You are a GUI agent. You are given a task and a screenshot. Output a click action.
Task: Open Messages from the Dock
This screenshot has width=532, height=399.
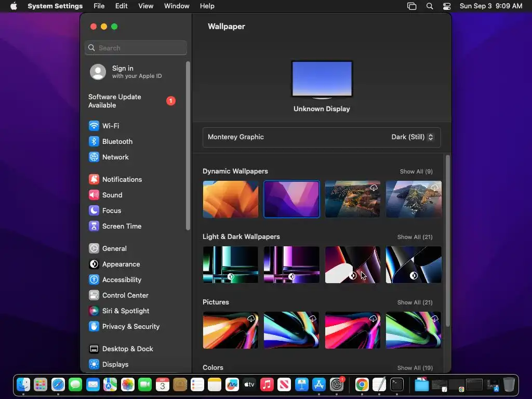coord(75,385)
